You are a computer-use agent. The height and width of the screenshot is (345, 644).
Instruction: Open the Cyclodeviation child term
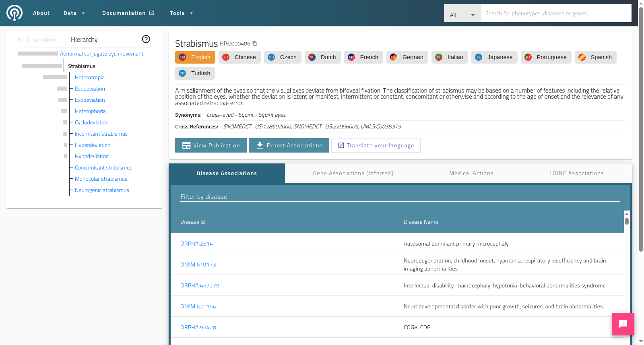[92, 122]
